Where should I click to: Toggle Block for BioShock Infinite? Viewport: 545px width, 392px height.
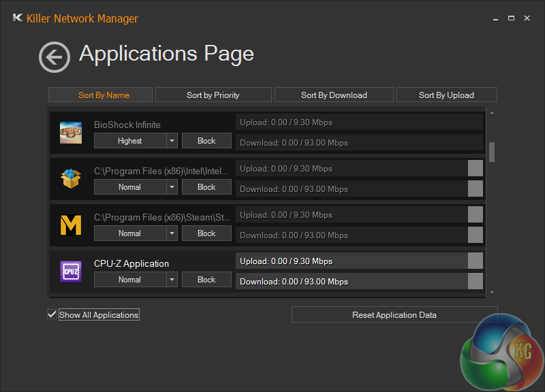tap(206, 141)
